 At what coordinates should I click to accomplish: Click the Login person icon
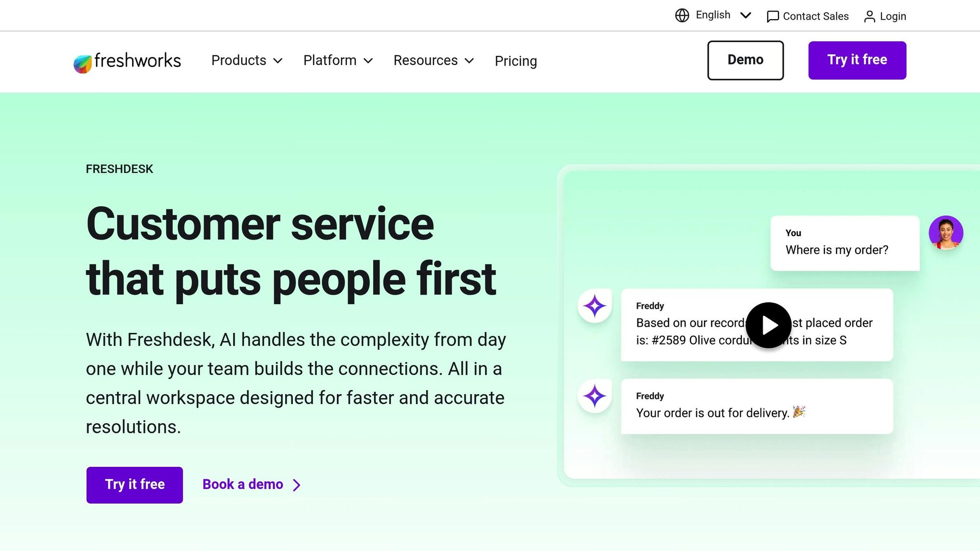[869, 16]
